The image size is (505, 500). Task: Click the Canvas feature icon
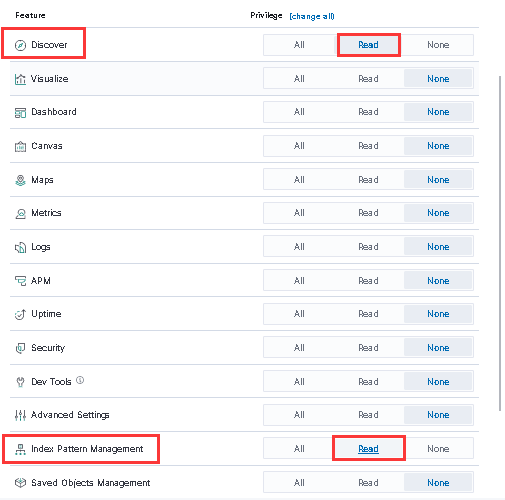tap(20, 146)
